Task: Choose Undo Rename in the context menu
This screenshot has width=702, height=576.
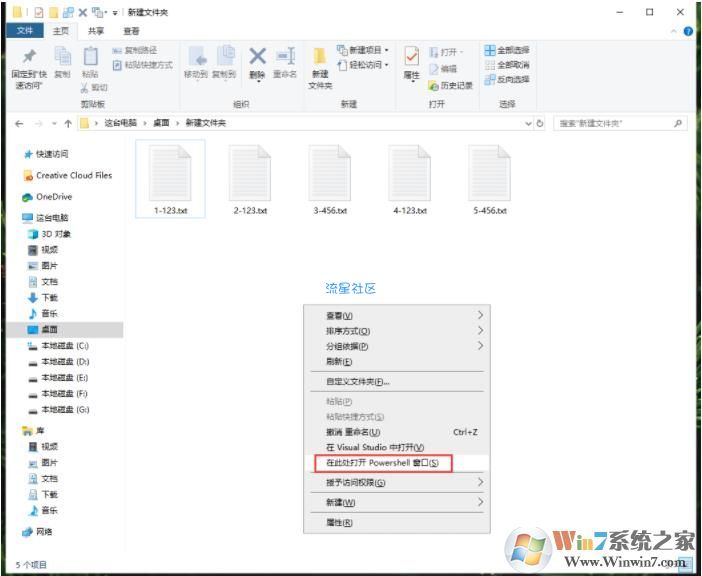Action: 397,432
